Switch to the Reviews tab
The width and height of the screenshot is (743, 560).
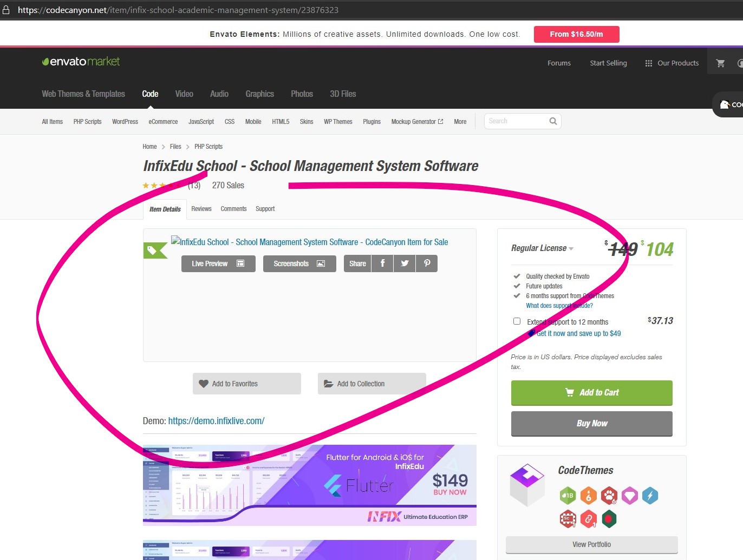click(201, 209)
